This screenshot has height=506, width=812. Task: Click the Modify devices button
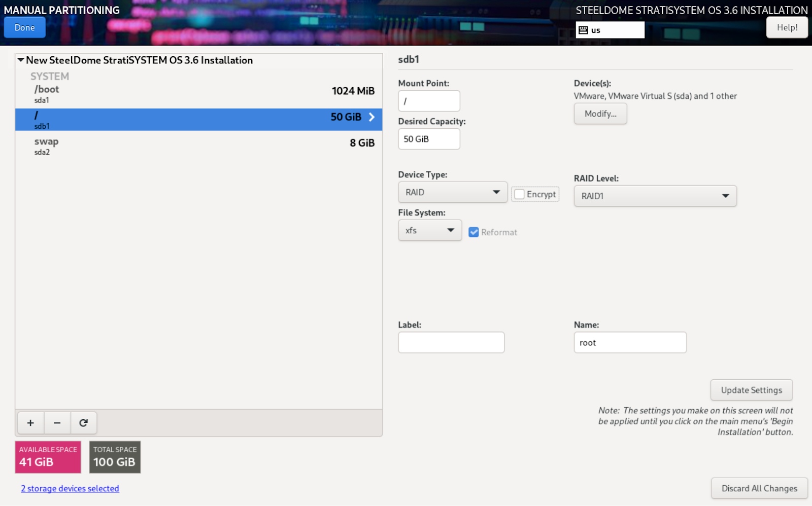click(x=600, y=114)
